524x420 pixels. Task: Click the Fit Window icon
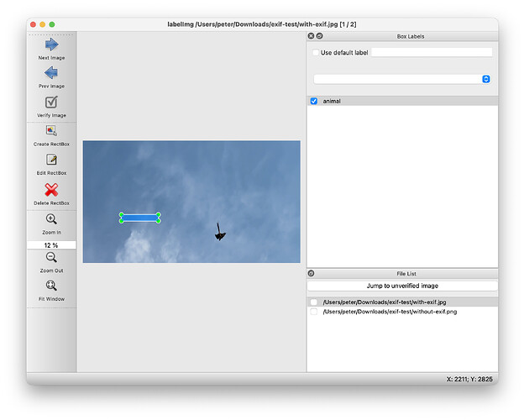coord(51,286)
